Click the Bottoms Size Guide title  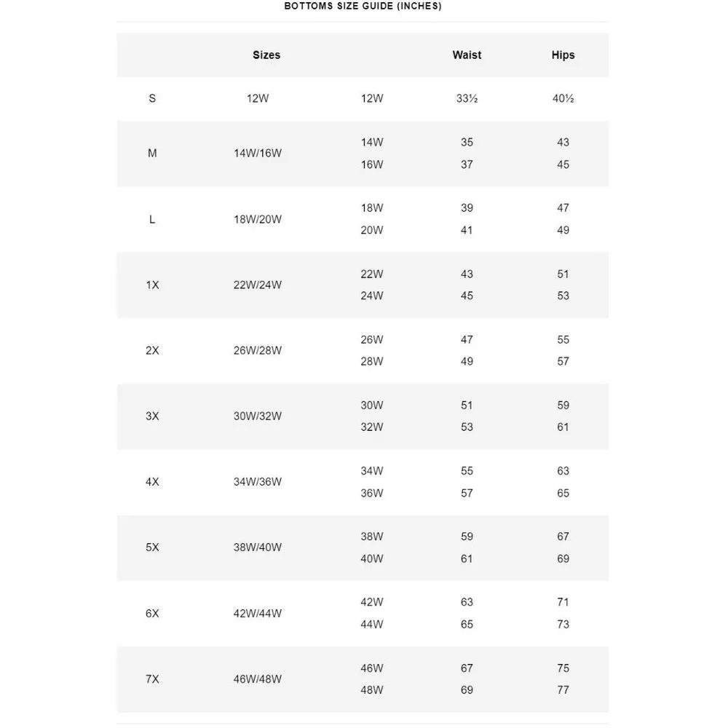(x=363, y=7)
